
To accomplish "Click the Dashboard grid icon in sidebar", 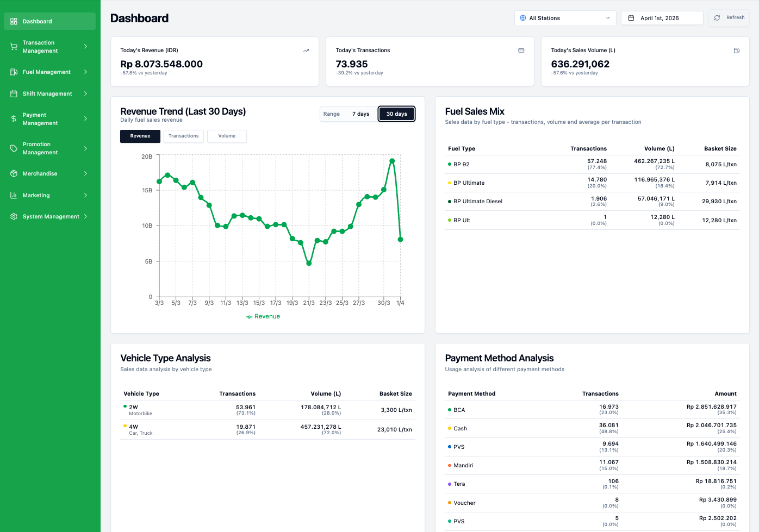I will click(14, 21).
